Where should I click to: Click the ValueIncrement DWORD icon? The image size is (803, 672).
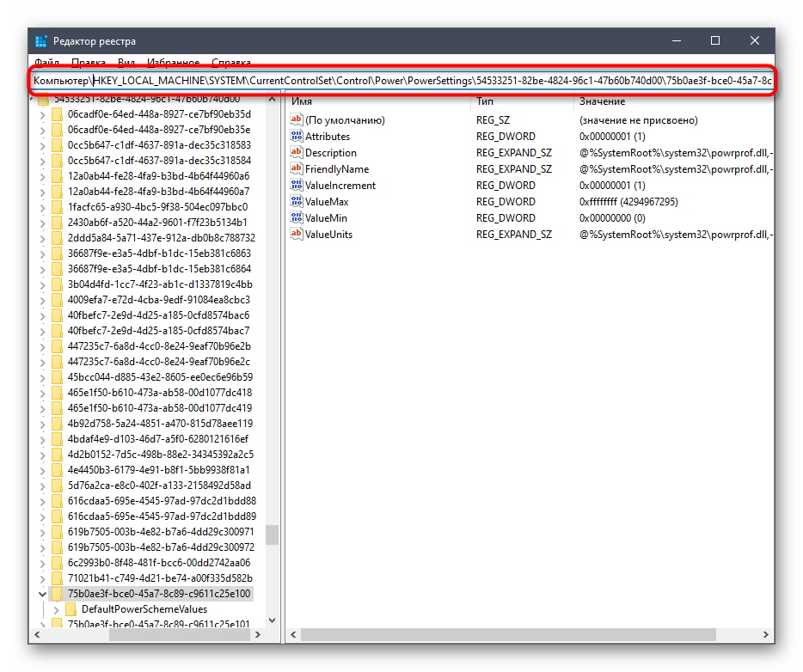point(297,186)
